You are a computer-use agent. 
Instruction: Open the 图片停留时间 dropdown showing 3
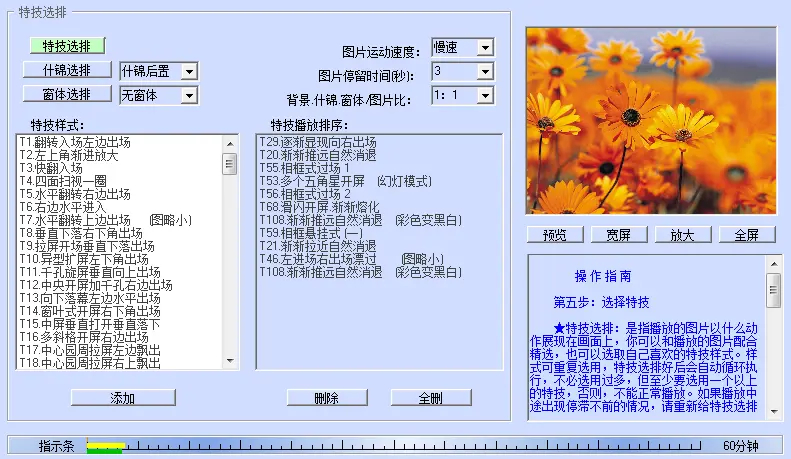click(x=485, y=72)
